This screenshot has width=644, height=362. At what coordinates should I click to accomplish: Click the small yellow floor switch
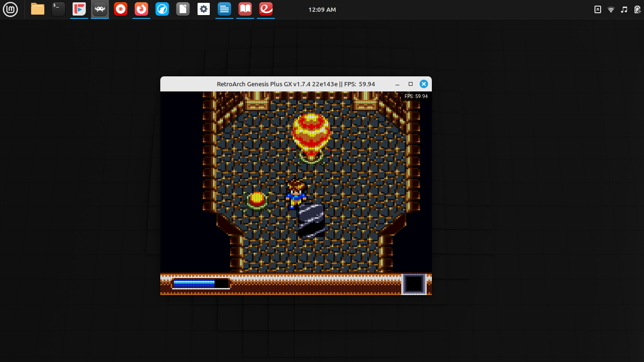[x=257, y=200]
